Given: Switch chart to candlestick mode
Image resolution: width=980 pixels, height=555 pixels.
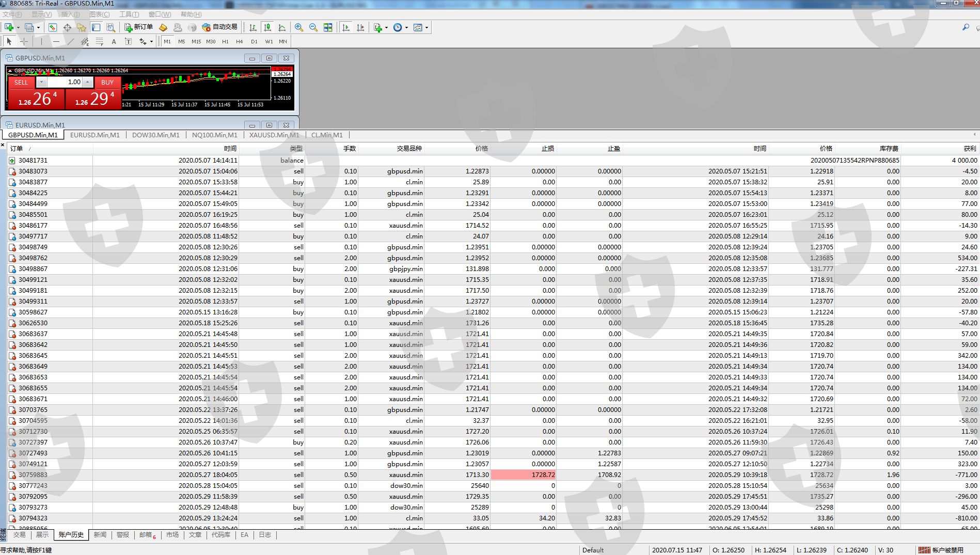Looking at the screenshot, I should tap(267, 27).
